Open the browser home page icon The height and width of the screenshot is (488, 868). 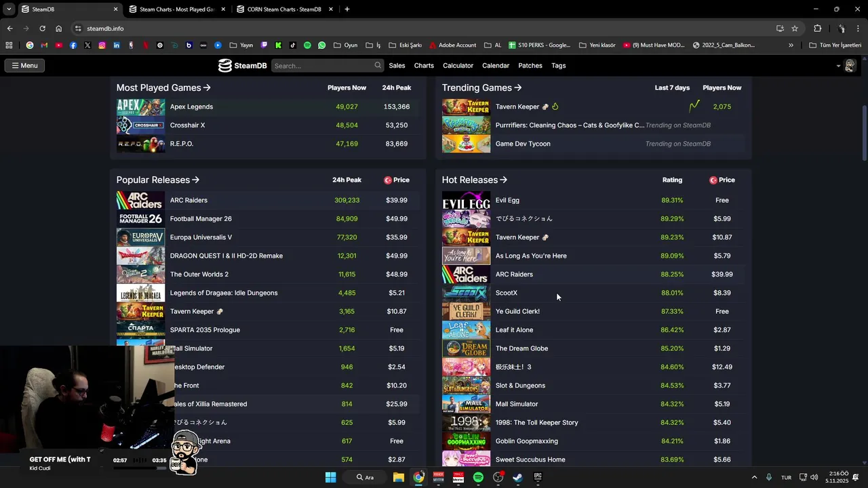(58, 28)
